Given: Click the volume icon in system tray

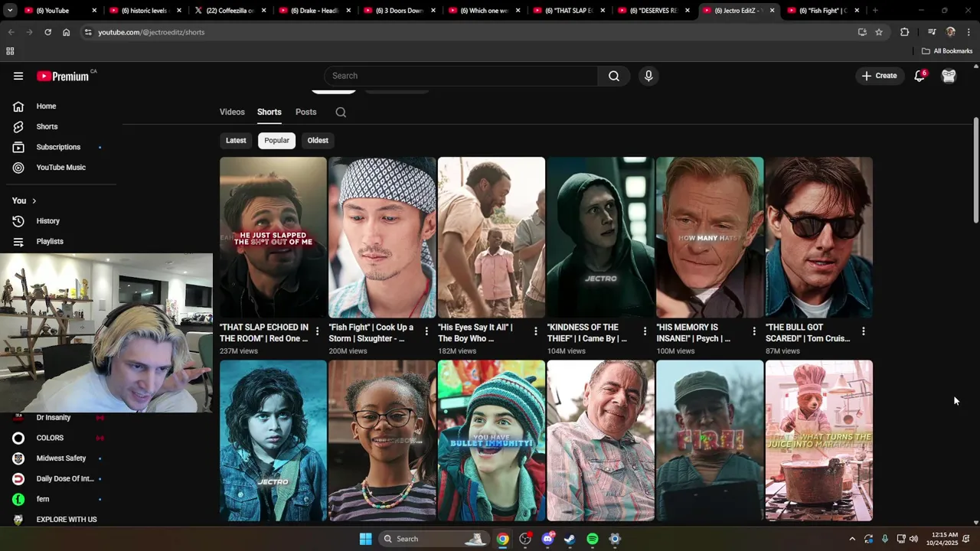Looking at the screenshot, I should 913,539.
